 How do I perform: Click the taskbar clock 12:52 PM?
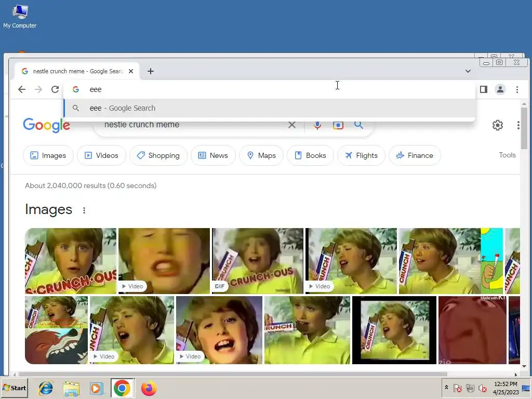click(x=506, y=384)
